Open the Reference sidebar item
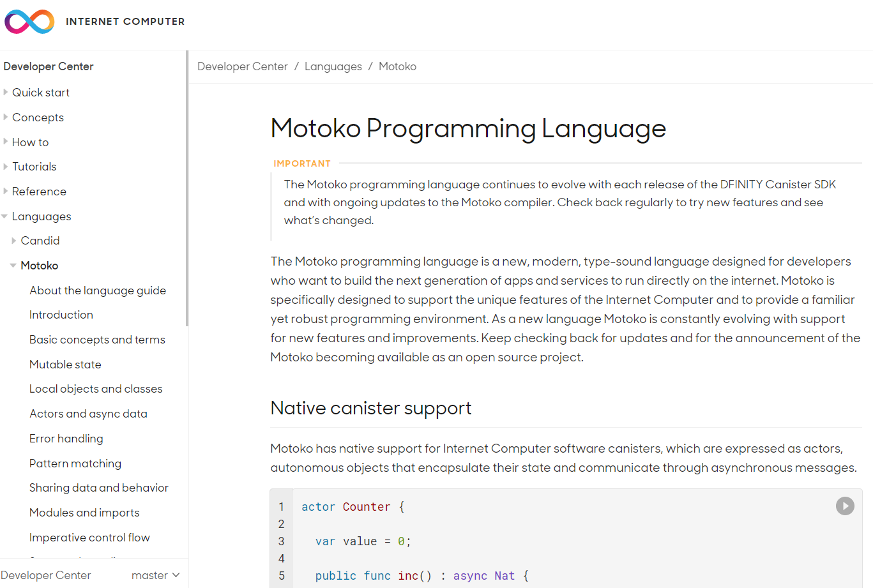873x588 pixels. click(39, 192)
